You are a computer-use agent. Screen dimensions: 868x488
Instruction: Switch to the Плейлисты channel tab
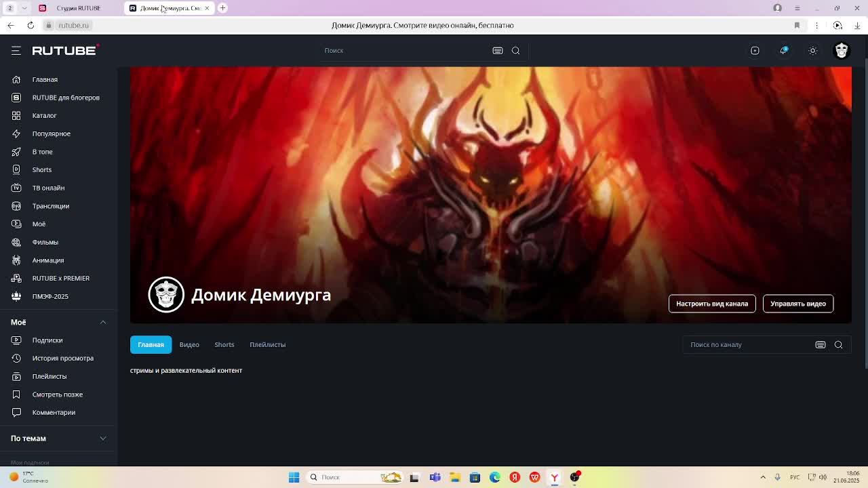267,344
